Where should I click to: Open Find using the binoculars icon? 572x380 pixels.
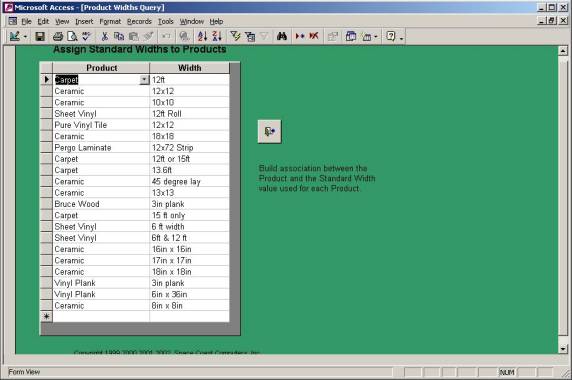coord(282,36)
